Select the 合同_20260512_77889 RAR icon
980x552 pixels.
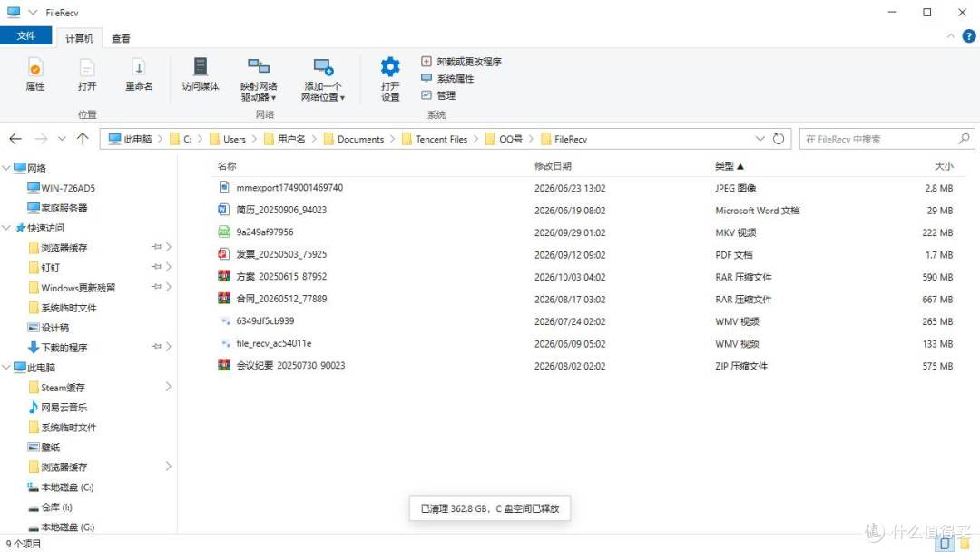(224, 298)
